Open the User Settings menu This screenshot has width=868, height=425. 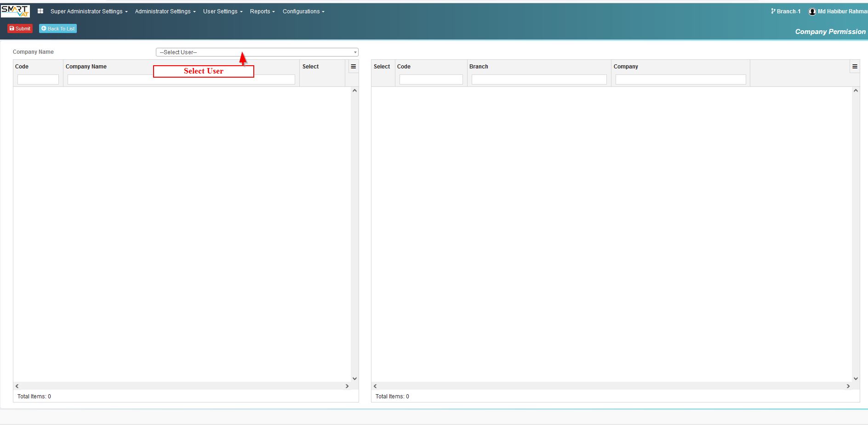point(223,11)
